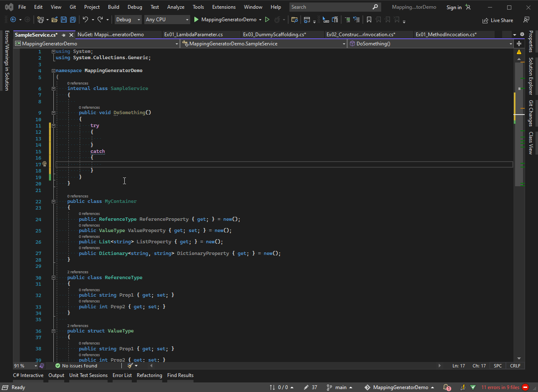Click the uncomment selected lines icon

pos(357,20)
